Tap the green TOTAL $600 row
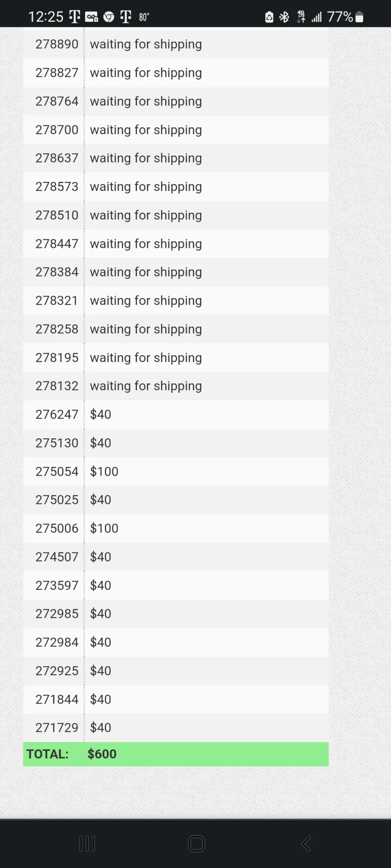Viewport: 391px width, 868px height. tap(176, 754)
